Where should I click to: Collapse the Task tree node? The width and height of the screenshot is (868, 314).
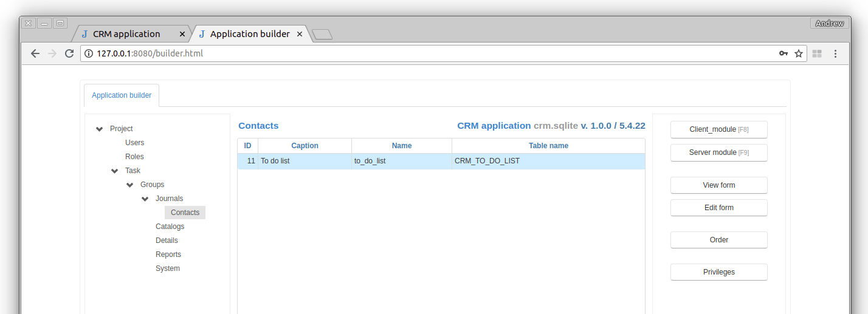pyautogui.click(x=114, y=171)
